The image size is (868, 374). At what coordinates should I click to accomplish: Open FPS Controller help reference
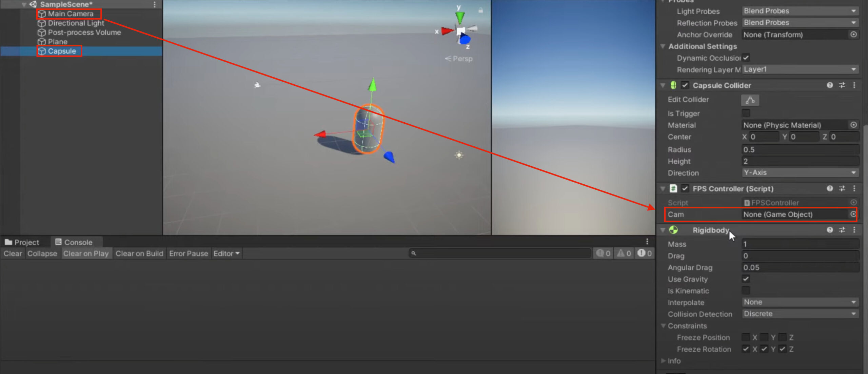click(x=829, y=188)
